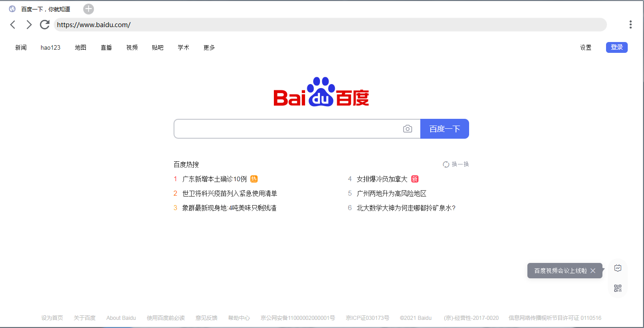This screenshot has width=644, height=328.
Task: Click the camera image-search icon
Action: click(x=408, y=129)
